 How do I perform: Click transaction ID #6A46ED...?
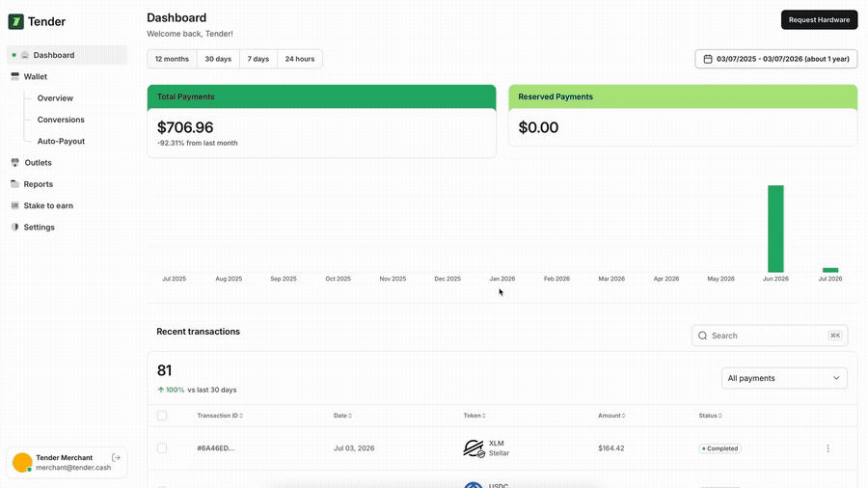pyautogui.click(x=215, y=448)
